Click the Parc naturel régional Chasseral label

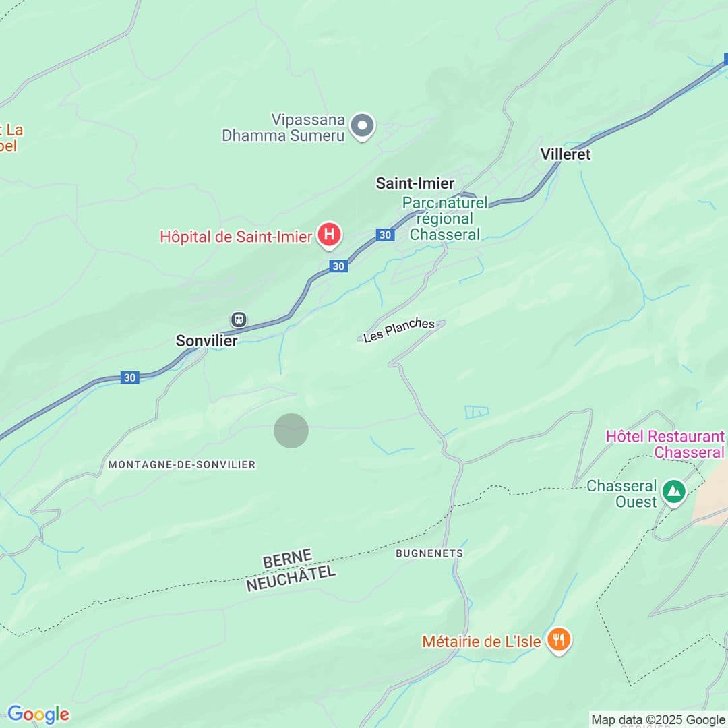445,218
